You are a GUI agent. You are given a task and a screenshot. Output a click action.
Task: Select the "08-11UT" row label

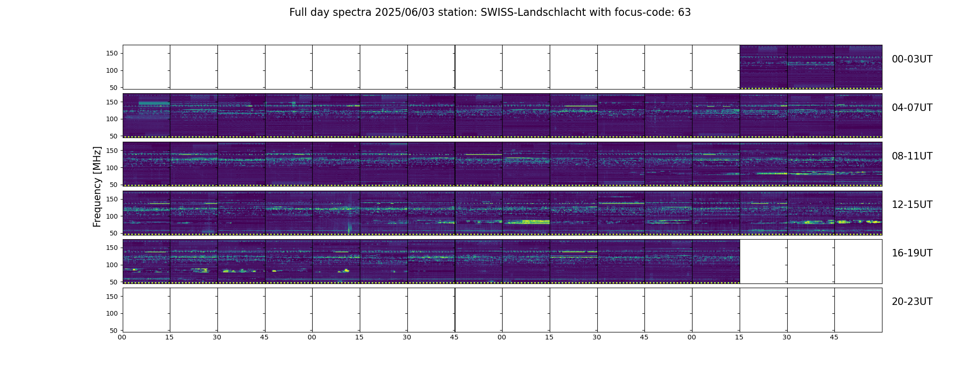(x=912, y=156)
